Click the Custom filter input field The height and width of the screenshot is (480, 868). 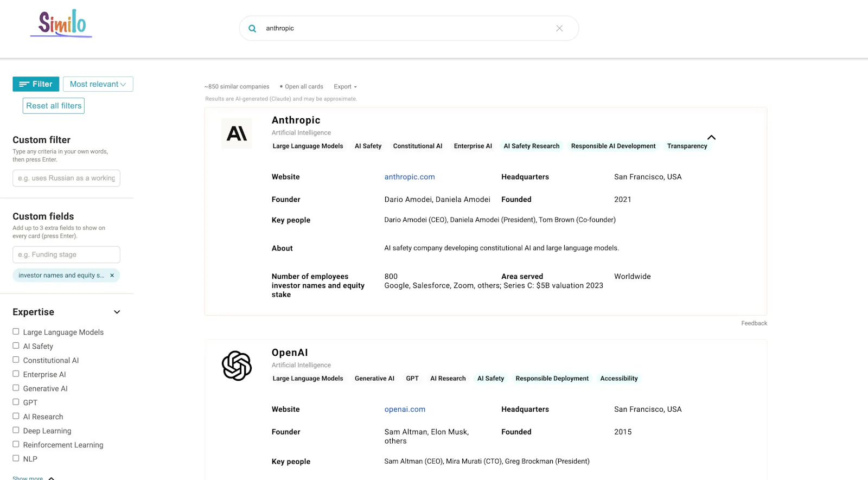pyautogui.click(x=66, y=178)
